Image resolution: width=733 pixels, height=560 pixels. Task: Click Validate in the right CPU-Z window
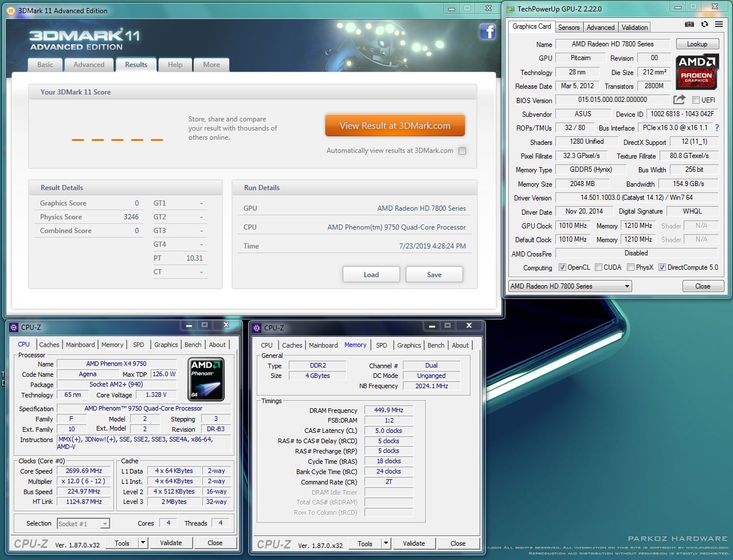click(x=414, y=543)
